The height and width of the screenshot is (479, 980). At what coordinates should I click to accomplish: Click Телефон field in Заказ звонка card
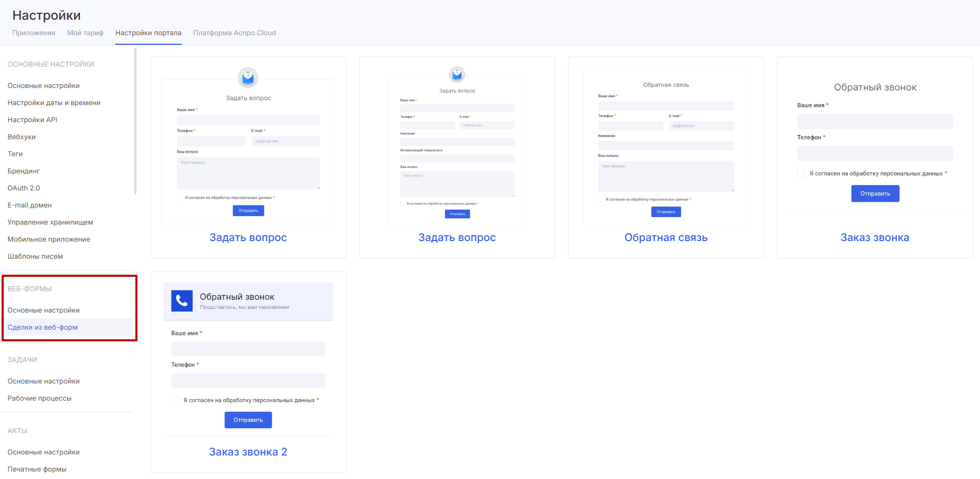pyautogui.click(x=874, y=154)
